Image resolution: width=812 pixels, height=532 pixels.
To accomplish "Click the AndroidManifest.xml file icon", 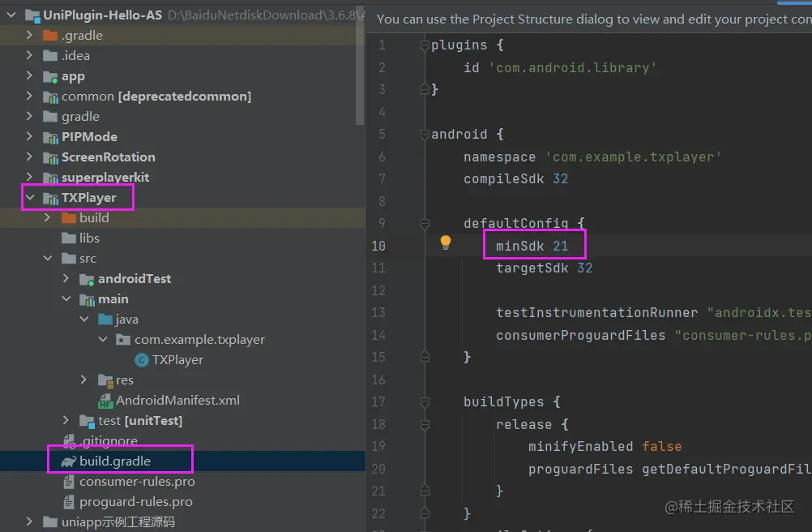I will click(x=105, y=401).
